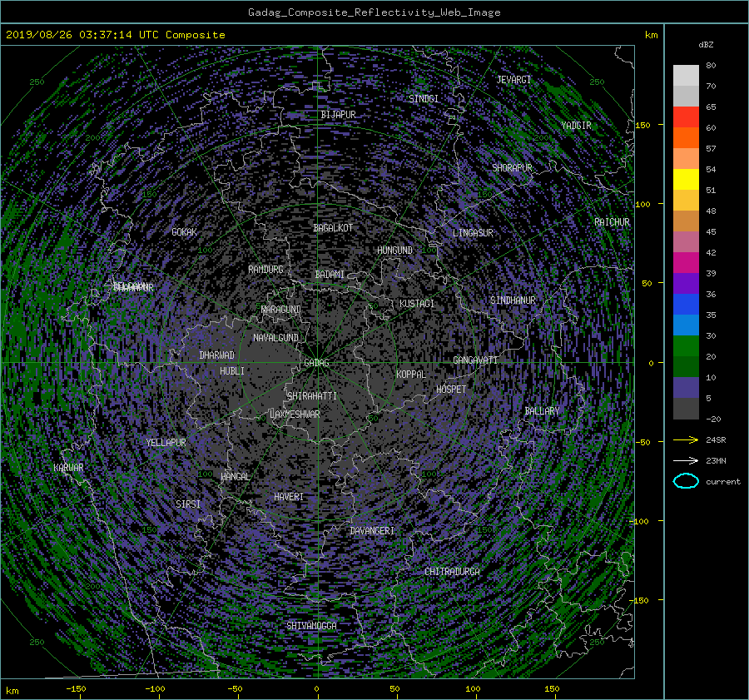Click the YELLAPUR city label
Screen dimensions: 749x700
coord(166,443)
